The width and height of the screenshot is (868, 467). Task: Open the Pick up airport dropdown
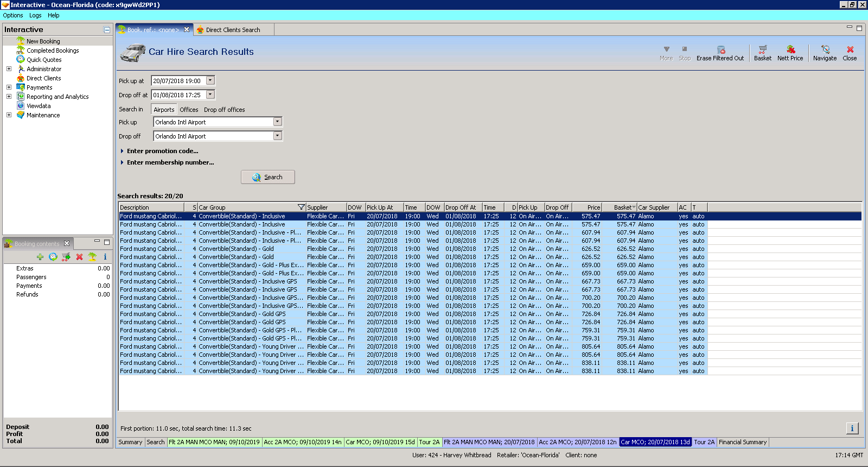tap(277, 122)
